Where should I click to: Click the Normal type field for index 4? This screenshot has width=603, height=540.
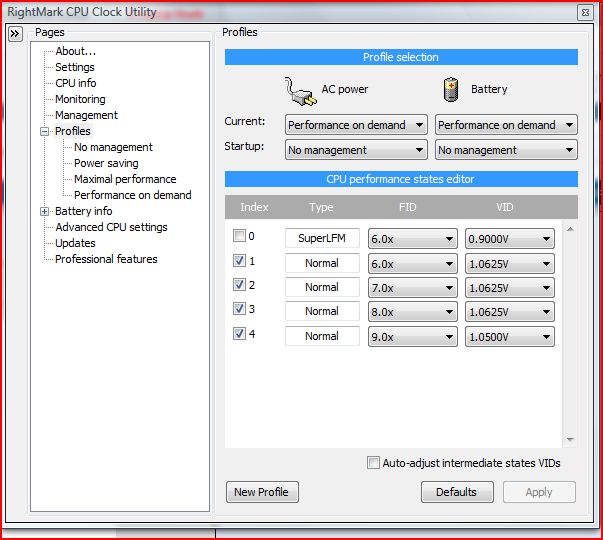(322, 336)
